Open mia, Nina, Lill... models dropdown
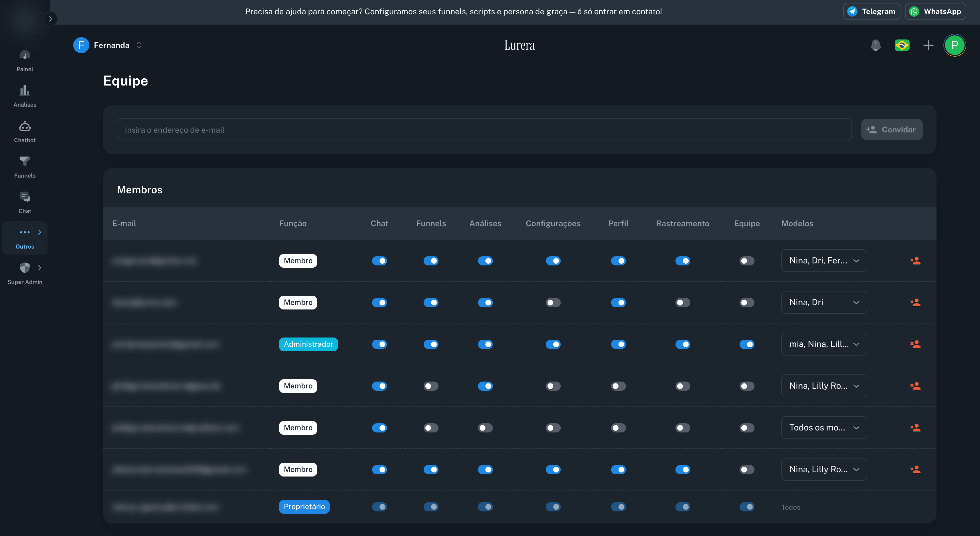This screenshot has height=536, width=980. 824,344
